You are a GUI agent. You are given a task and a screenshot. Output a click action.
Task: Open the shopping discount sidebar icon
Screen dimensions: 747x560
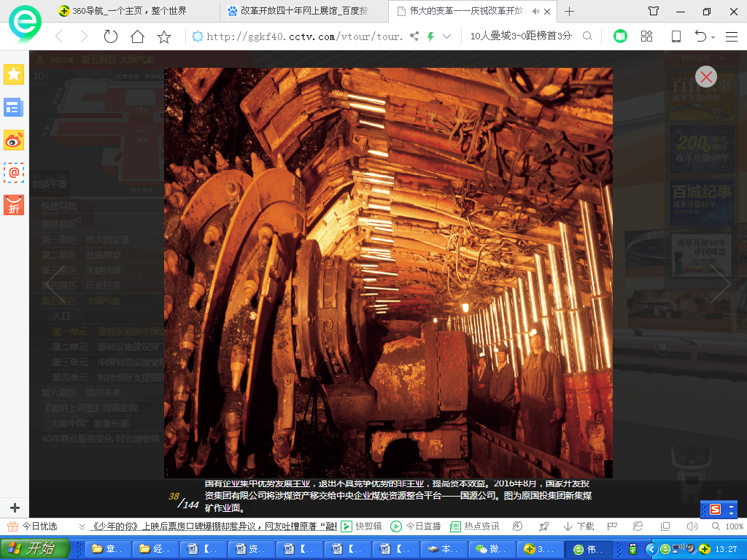click(x=14, y=205)
